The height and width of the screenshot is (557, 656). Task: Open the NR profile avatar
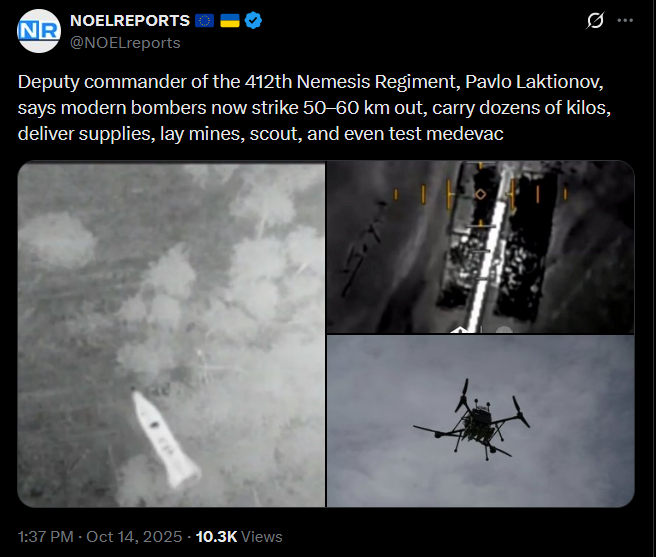tap(39, 31)
